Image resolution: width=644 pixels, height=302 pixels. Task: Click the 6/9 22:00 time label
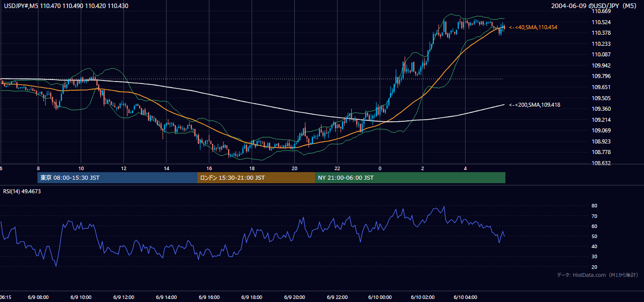tap(338, 297)
